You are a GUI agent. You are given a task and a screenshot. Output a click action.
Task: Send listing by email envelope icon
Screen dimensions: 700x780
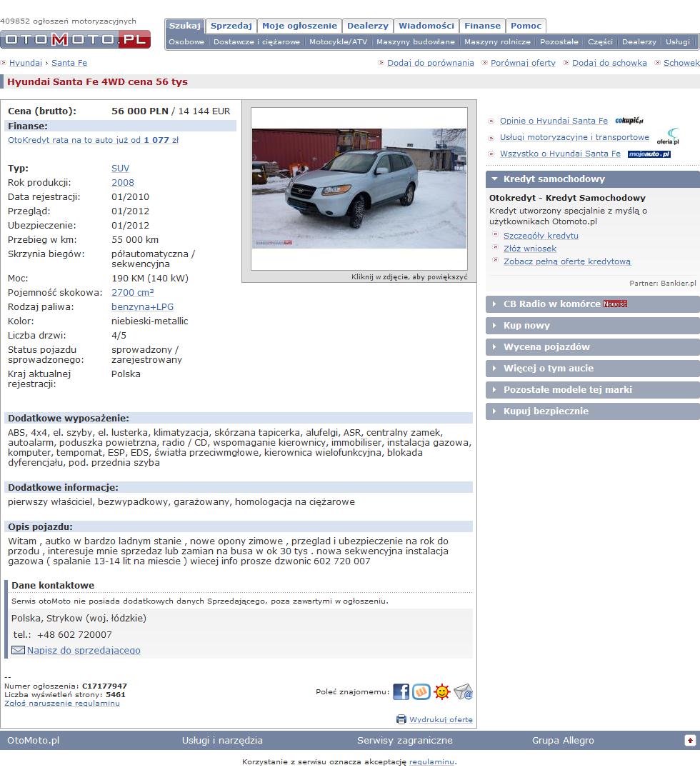pyautogui.click(x=463, y=691)
